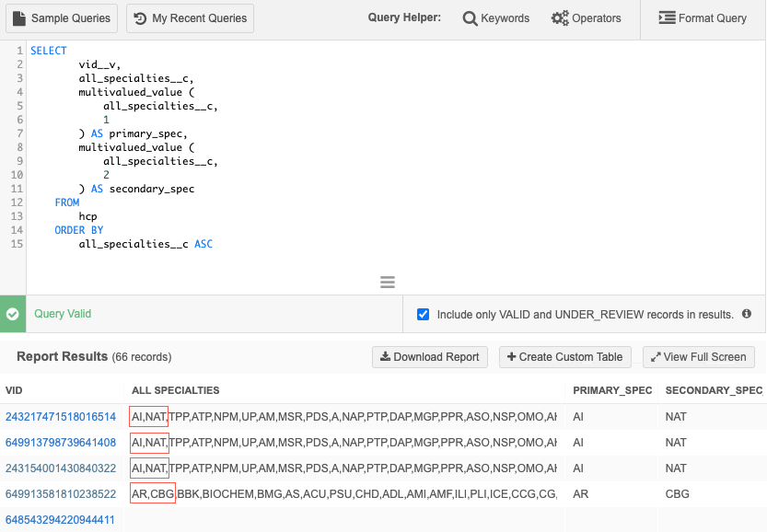Viewport: 767px width, 532px height.
Task: Open Keywords query helper
Action: (x=496, y=18)
